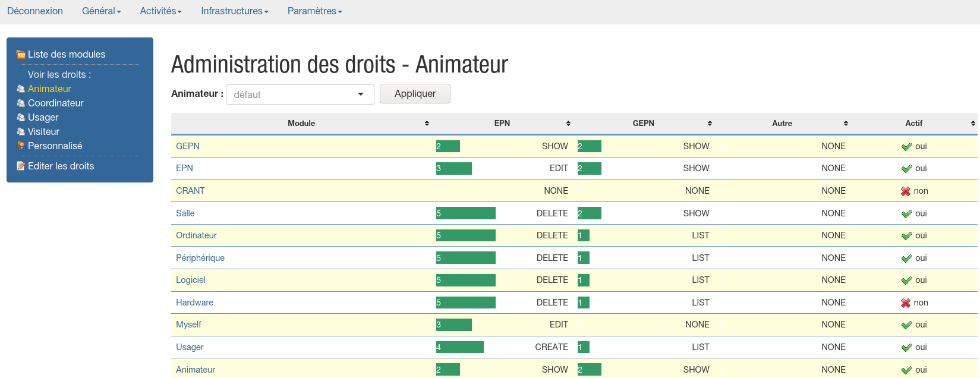Click the Coordinateur icon in sidebar
This screenshot has height=378, width=980.
click(21, 103)
